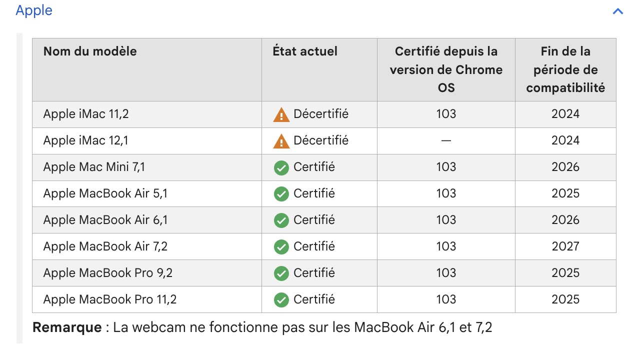Click 'Certifié depuis la version de Chrome OS' header
This screenshot has width=644, height=352.
click(x=446, y=69)
